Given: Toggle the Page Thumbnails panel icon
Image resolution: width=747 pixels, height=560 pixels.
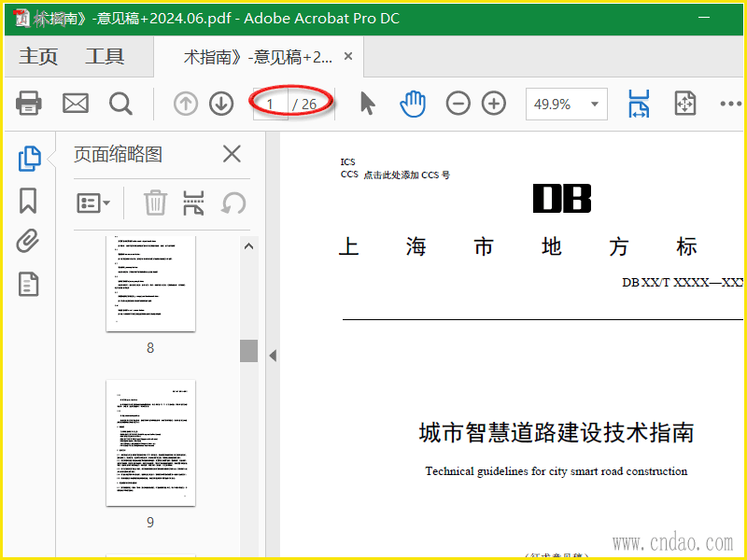Looking at the screenshot, I should point(29,159).
